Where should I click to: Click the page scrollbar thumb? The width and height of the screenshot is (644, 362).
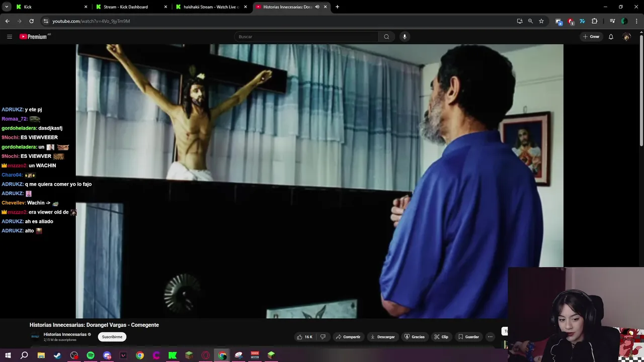pos(641,90)
